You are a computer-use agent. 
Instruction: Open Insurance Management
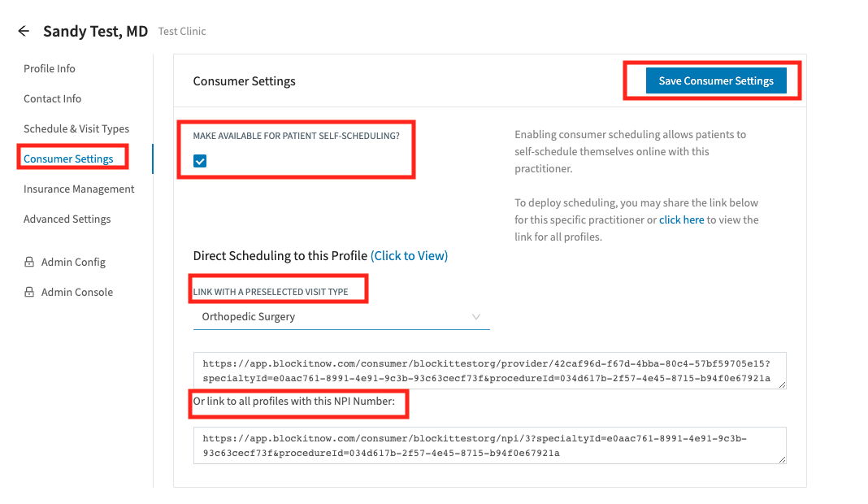click(x=79, y=189)
